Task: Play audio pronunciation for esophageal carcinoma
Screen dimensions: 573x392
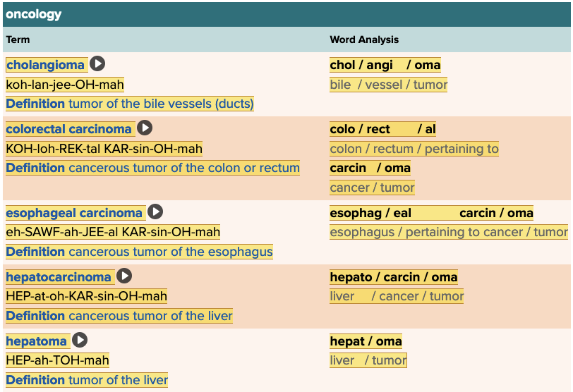Action: [155, 212]
